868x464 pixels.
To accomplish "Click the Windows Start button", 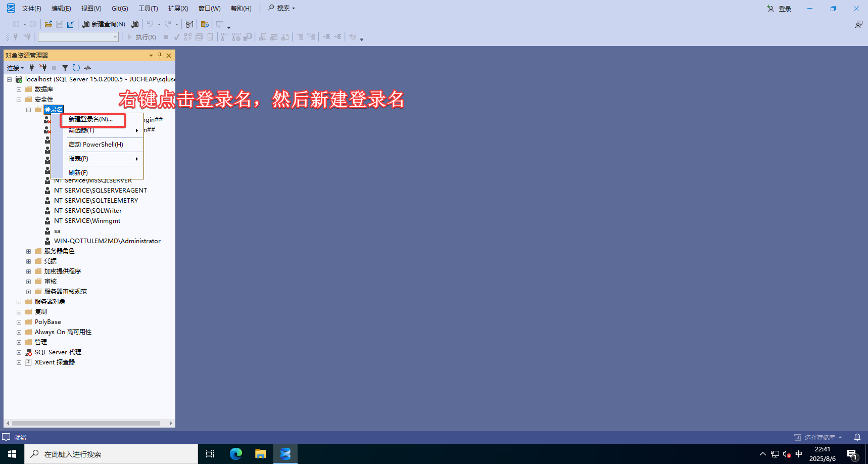I will coord(12,454).
